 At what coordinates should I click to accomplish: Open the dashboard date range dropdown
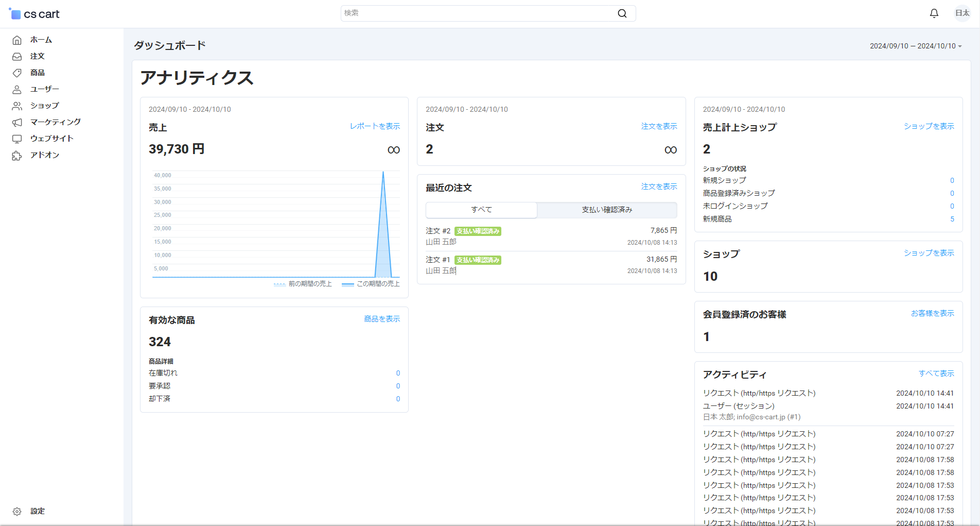coord(915,46)
